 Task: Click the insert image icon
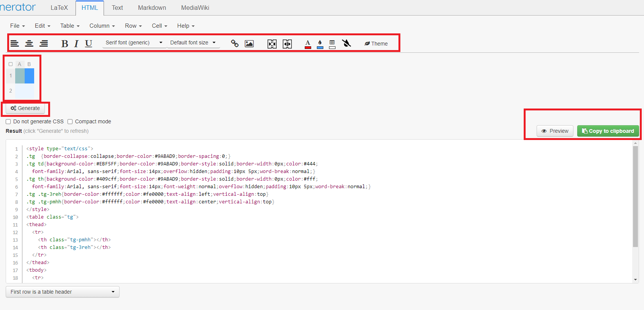[x=249, y=44]
